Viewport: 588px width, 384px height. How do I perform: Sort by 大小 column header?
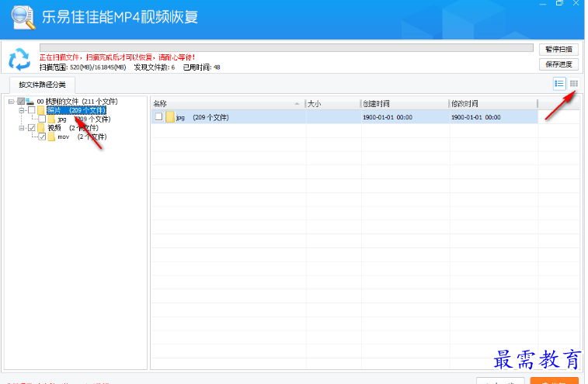pos(333,104)
